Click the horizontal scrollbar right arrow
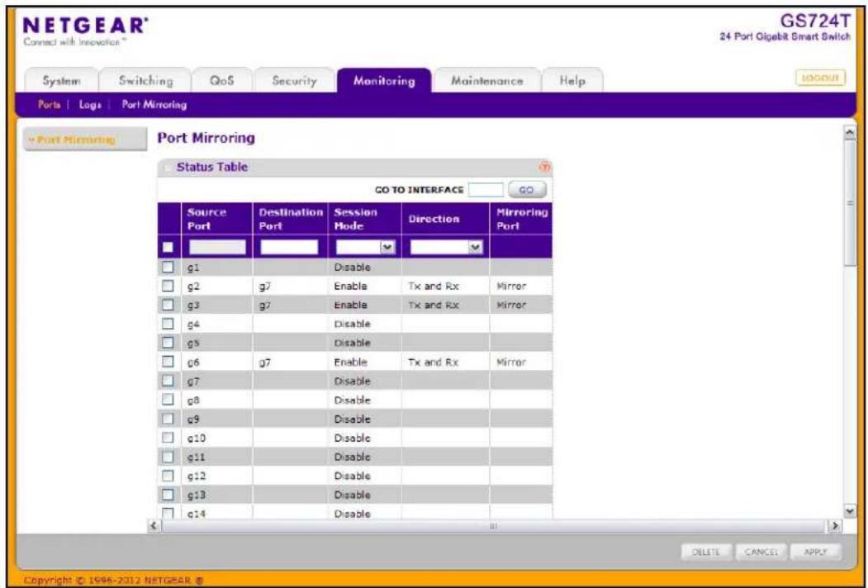868x588 pixels. click(834, 525)
